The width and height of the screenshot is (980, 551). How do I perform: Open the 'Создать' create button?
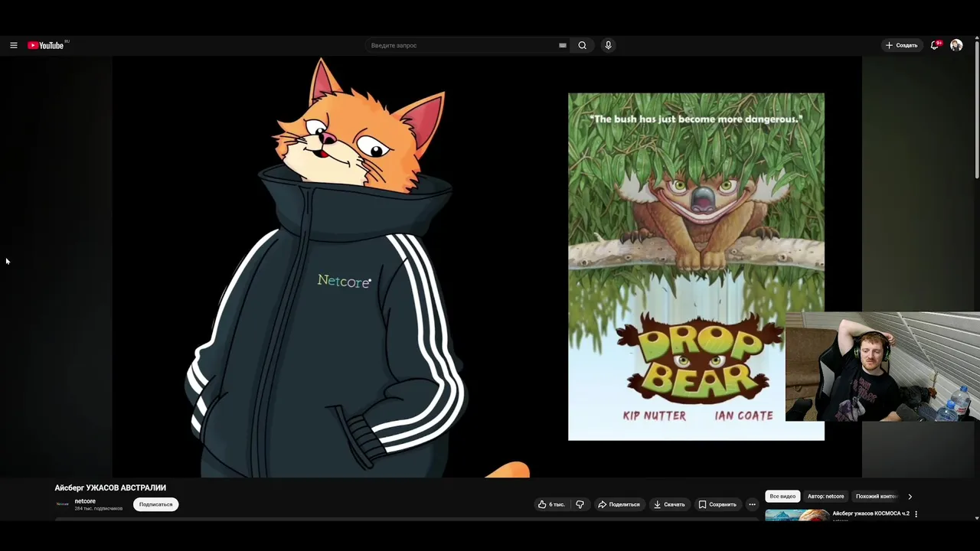click(901, 45)
